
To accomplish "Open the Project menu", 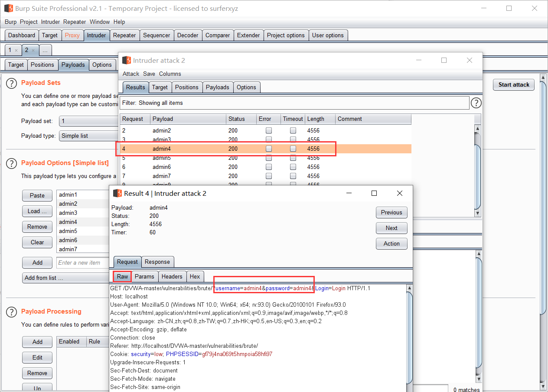I will pos(29,22).
